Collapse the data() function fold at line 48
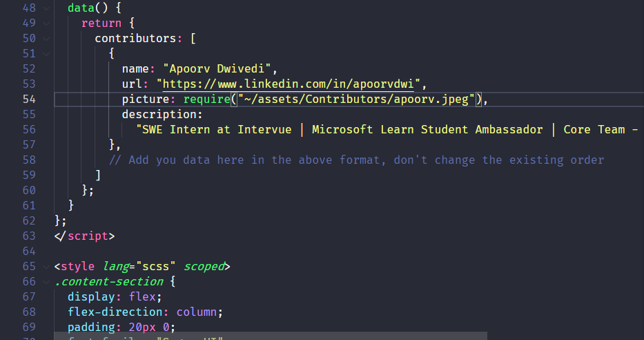This screenshot has height=340, width=644. 46,8
